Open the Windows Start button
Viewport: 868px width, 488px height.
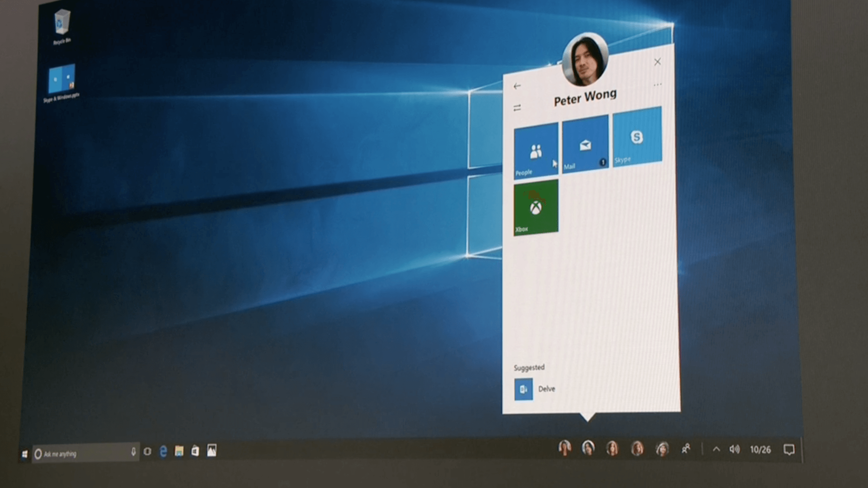click(x=25, y=454)
